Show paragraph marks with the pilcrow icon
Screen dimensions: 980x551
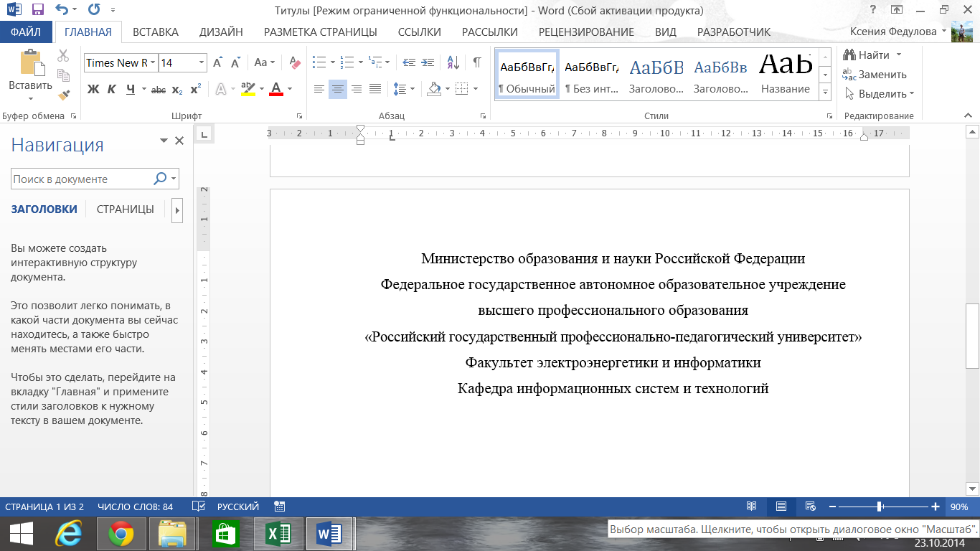476,62
